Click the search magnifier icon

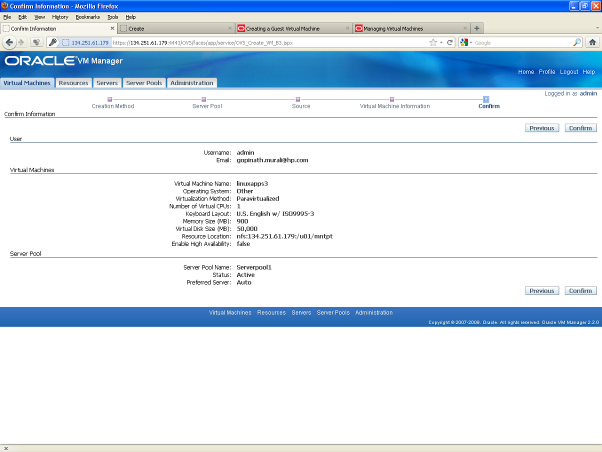pyautogui.click(x=577, y=43)
